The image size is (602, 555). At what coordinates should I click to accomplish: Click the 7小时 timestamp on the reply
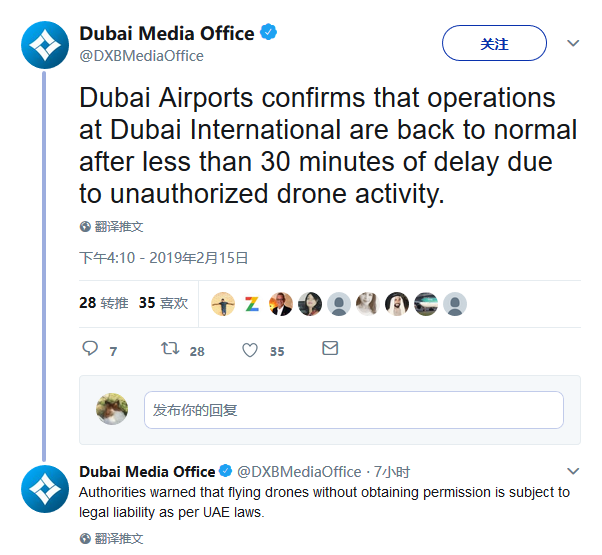392,472
